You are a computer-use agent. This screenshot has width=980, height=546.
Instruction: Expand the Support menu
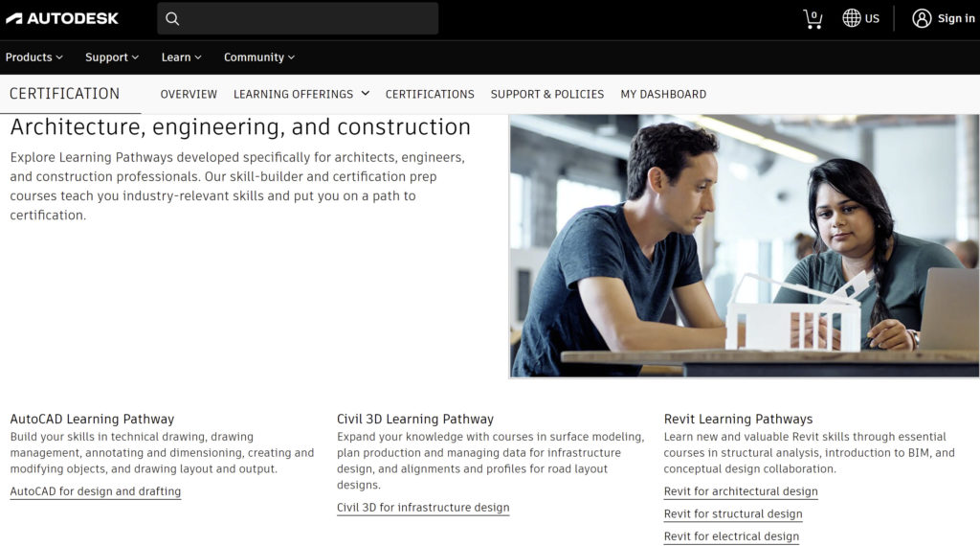coord(112,57)
